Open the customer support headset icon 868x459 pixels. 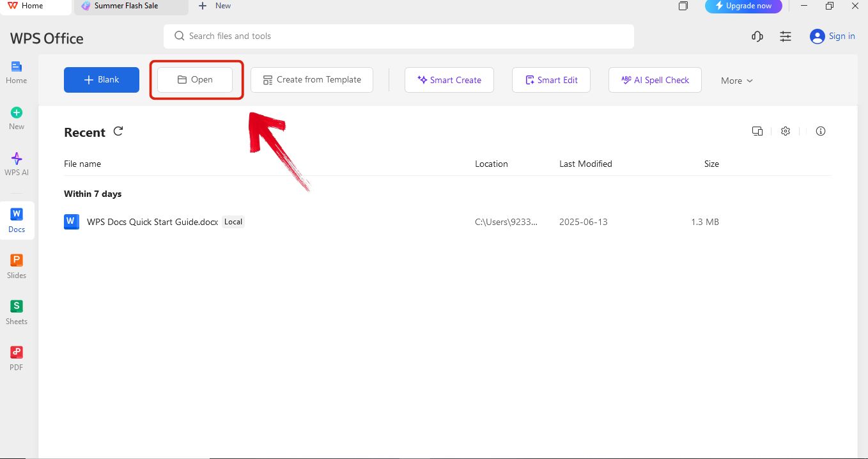click(x=757, y=36)
